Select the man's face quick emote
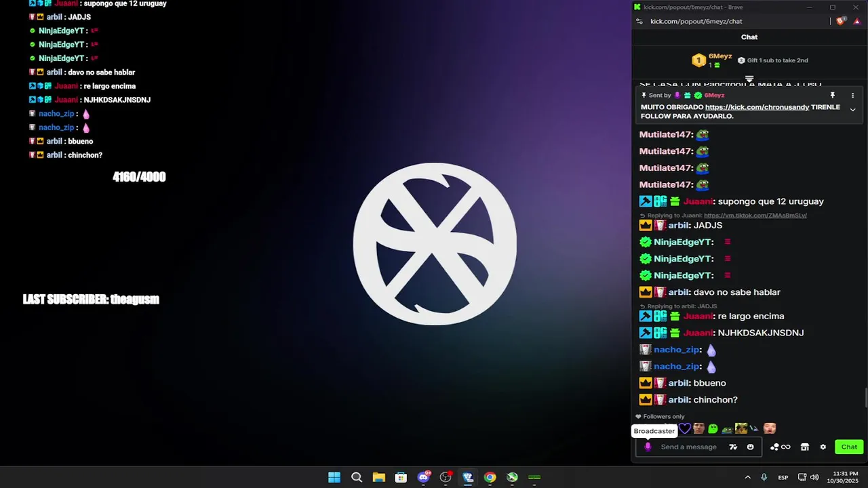Viewport: 868px width, 488px height. 698,428
